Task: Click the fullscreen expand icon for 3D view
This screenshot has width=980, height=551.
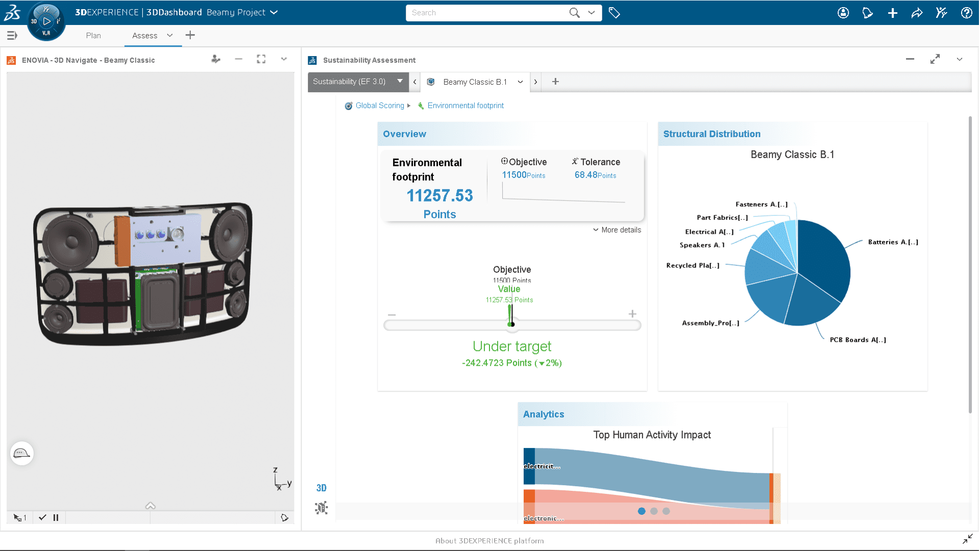Action: coord(261,59)
